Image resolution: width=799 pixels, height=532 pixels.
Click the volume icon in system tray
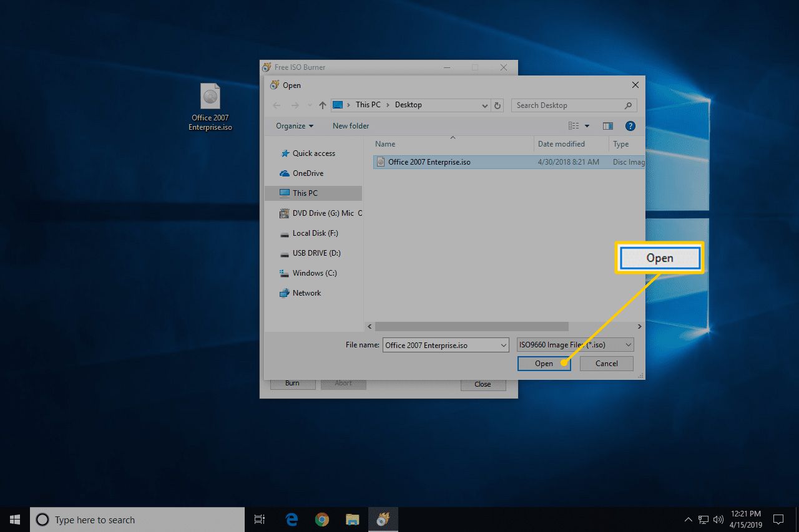coord(718,520)
